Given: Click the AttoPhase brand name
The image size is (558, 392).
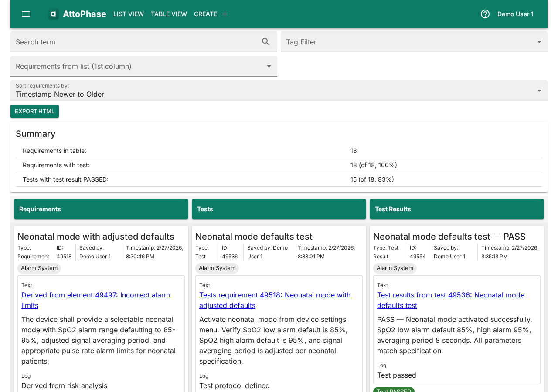Looking at the screenshot, I should [84, 14].
